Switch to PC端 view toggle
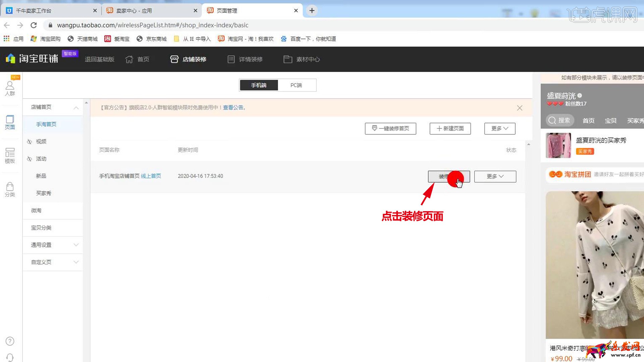Viewport: 644px width, 362px height. 296,85
